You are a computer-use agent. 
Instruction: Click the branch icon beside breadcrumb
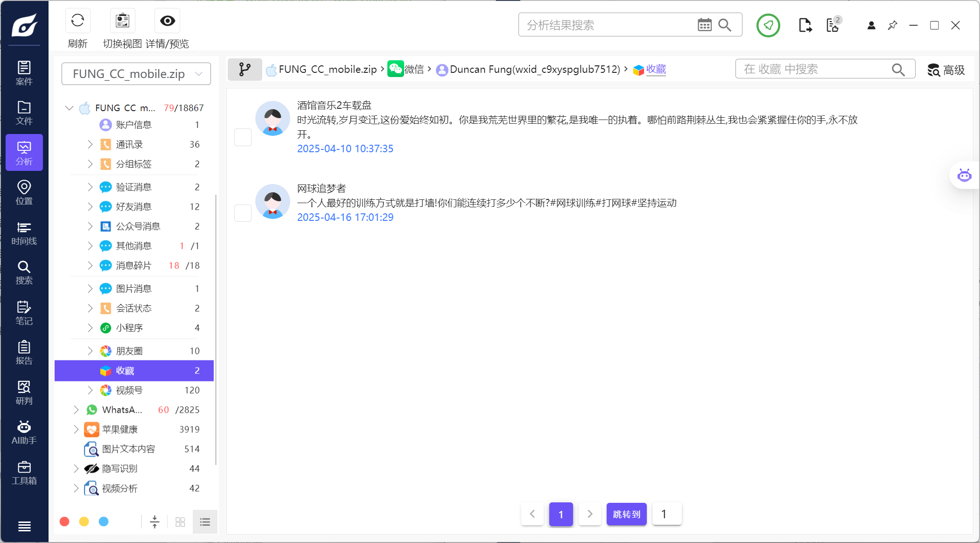coord(245,70)
